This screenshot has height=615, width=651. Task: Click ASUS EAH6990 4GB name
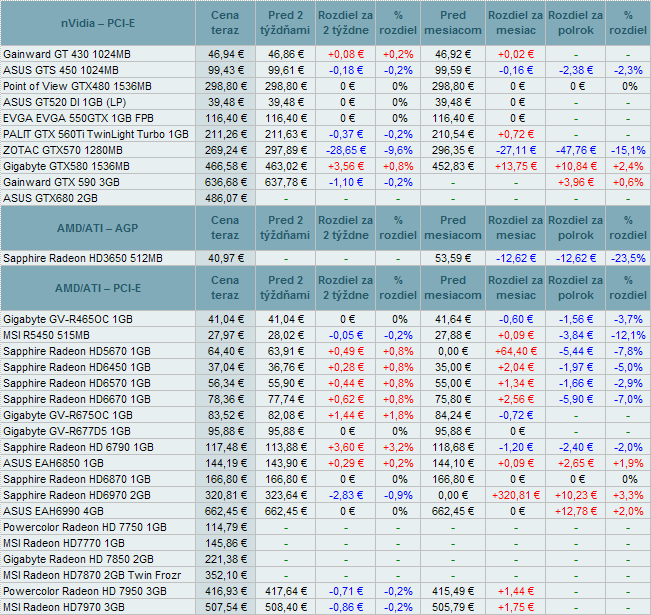[53, 511]
